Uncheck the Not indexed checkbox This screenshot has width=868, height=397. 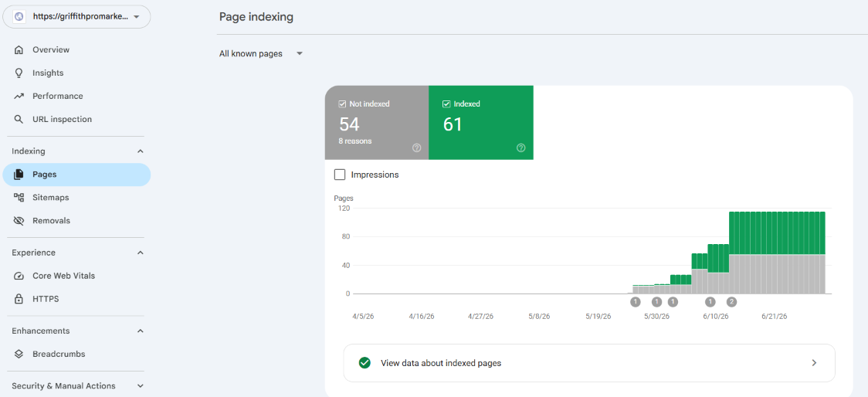343,103
